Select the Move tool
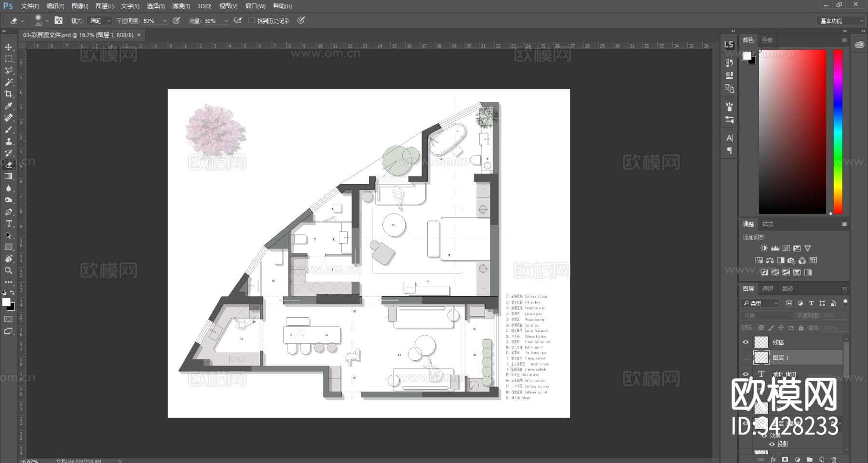 pos(9,47)
